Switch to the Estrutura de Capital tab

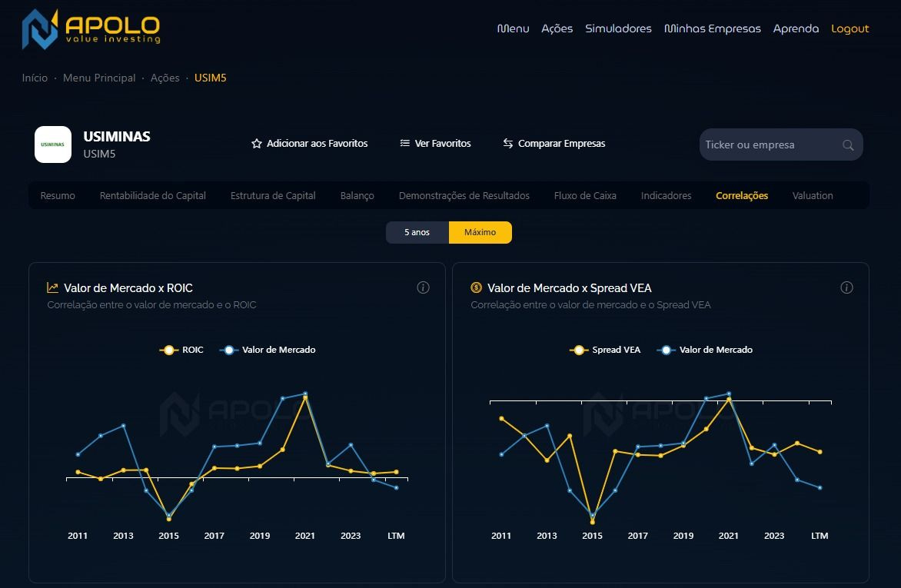(x=273, y=195)
